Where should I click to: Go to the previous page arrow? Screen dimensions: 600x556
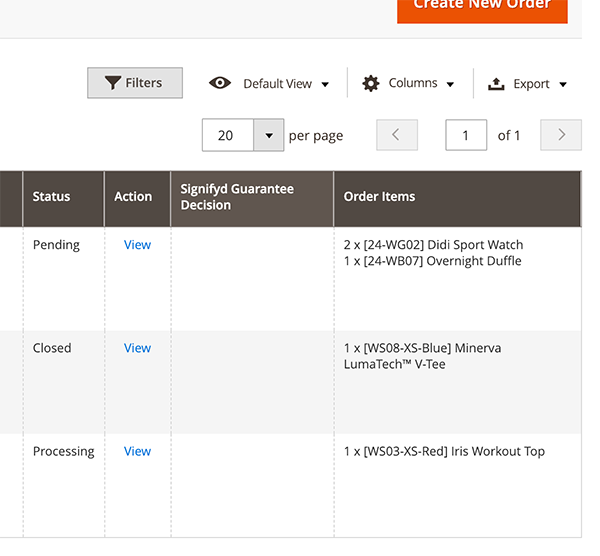(x=397, y=135)
